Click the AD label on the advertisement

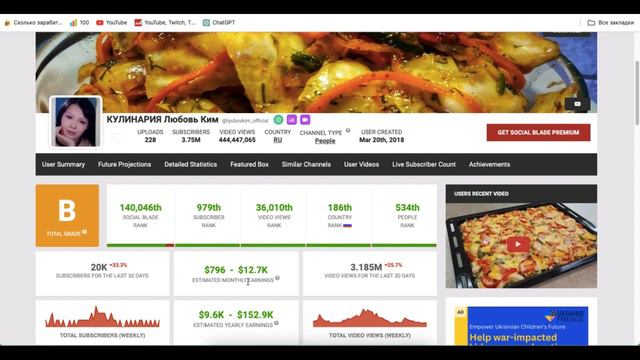pyautogui.click(x=460, y=312)
